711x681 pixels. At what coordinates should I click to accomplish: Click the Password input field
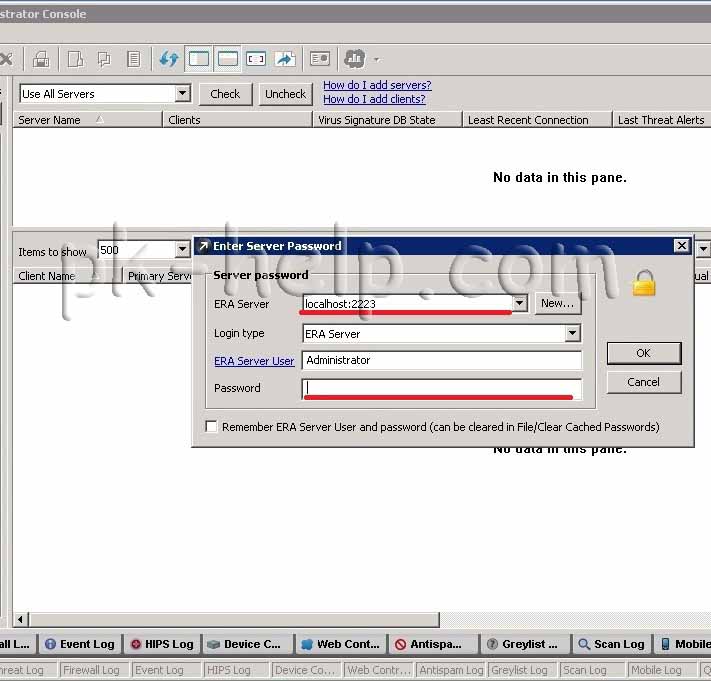click(442, 388)
